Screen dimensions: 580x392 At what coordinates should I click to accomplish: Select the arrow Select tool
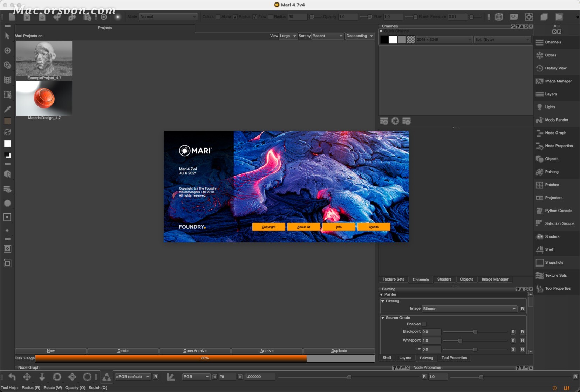tap(7, 36)
